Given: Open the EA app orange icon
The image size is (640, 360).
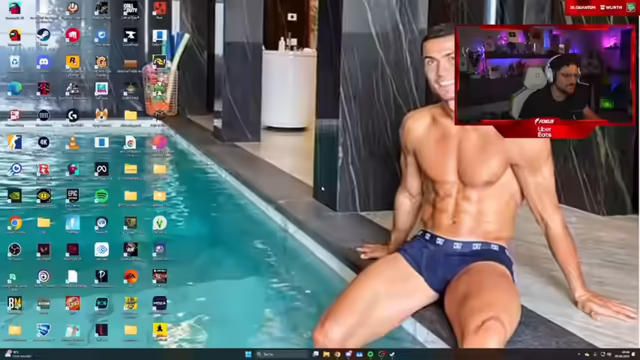Looking at the screenshot, I should (131, 276).
